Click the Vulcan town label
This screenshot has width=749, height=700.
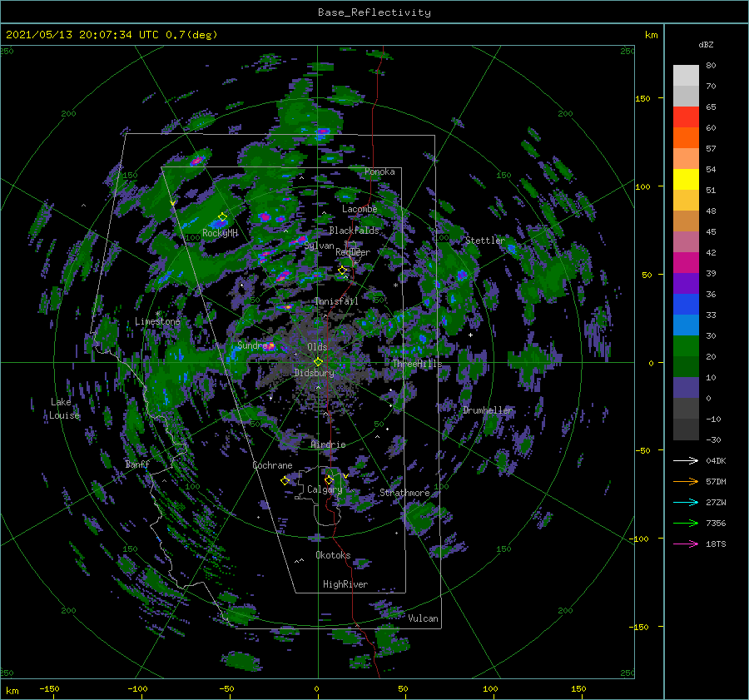(x=424, y=618)
